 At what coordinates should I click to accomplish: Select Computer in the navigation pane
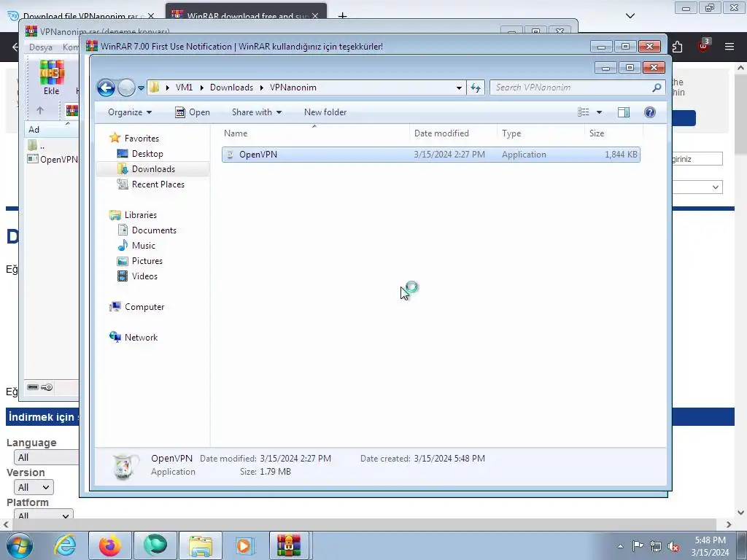click(x=144, y=307)
